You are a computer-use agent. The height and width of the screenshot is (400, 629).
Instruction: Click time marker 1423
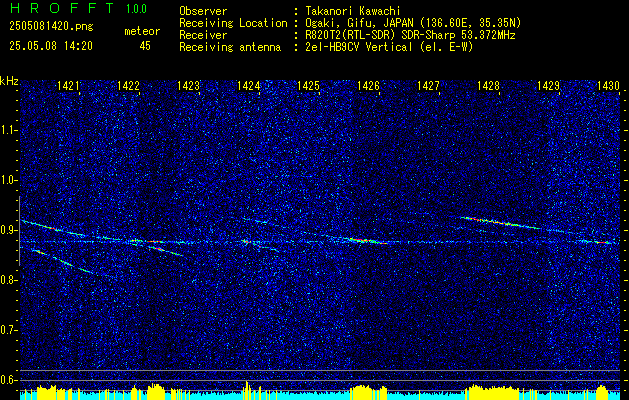coord(189,85)
